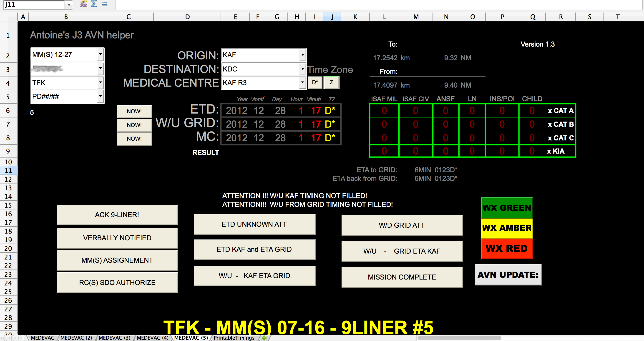Click ETD UNKNOWN ATT button
Image resolution: width=644 pixels, height=341 pixels.
(x=254, y=224)
